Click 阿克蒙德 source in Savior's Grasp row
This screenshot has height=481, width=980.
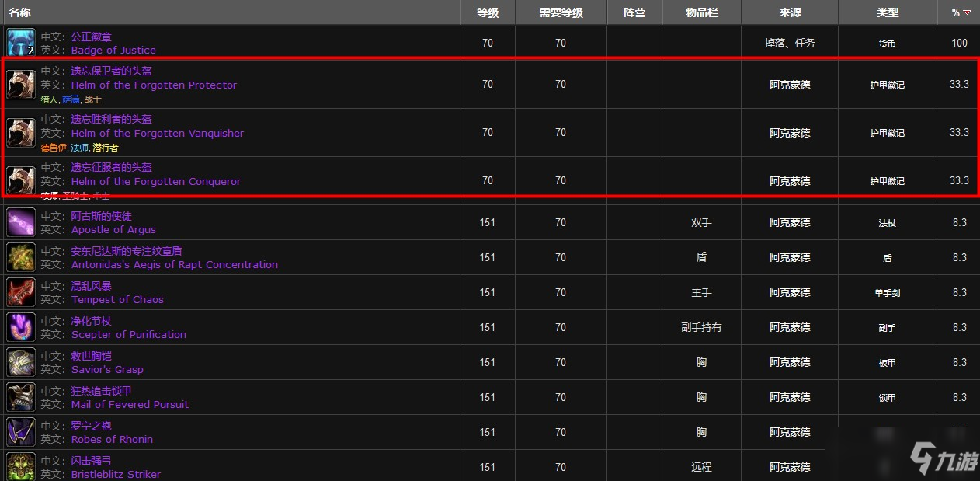click(790, 362)
